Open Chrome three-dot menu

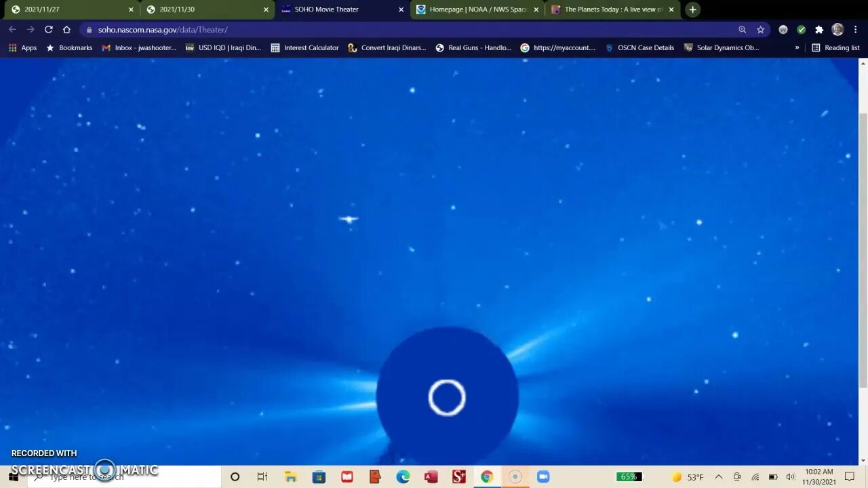tap(855, 30)
